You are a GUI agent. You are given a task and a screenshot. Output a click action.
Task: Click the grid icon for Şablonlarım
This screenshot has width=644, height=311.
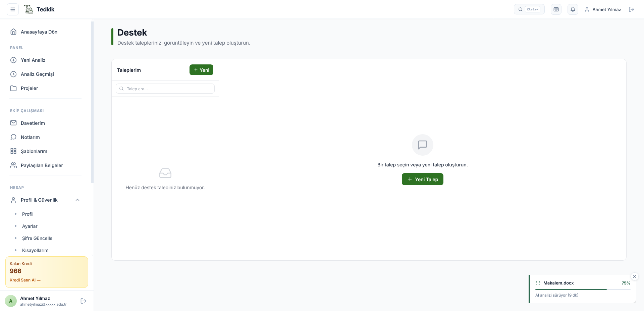pos(13,151)
